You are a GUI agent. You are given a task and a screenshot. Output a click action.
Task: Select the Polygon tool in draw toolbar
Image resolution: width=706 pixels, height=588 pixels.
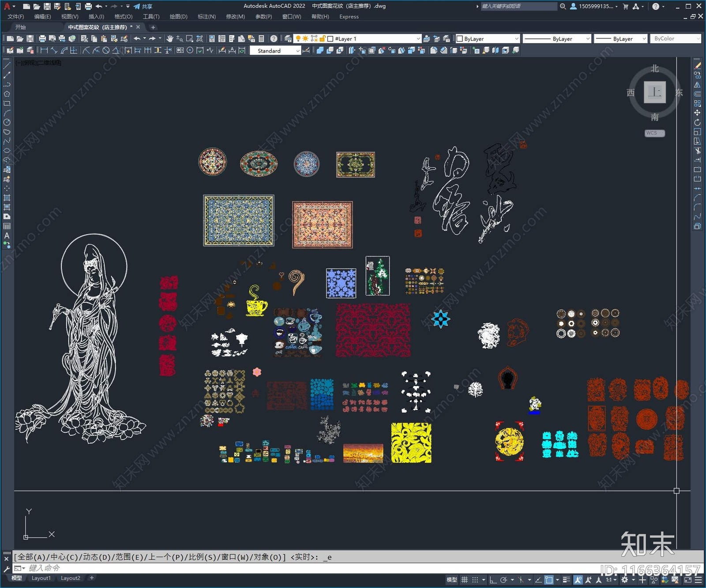pos(7,94)
